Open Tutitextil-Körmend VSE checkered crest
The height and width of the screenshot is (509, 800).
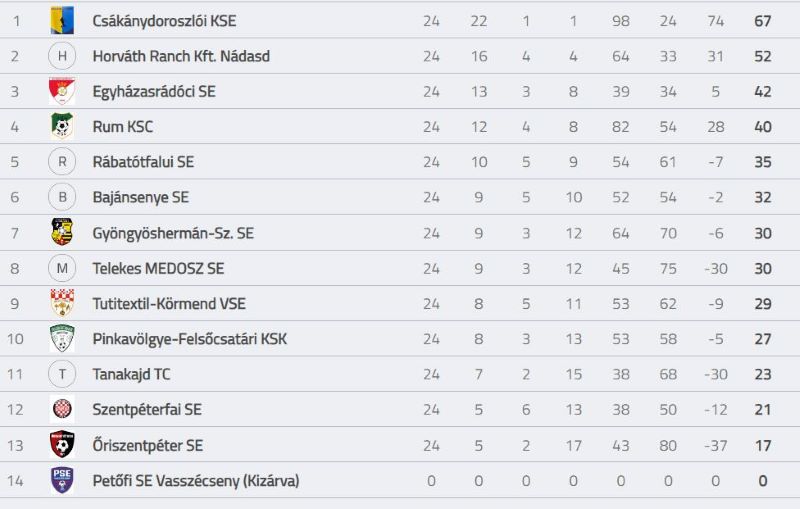(x=62, y=303)
